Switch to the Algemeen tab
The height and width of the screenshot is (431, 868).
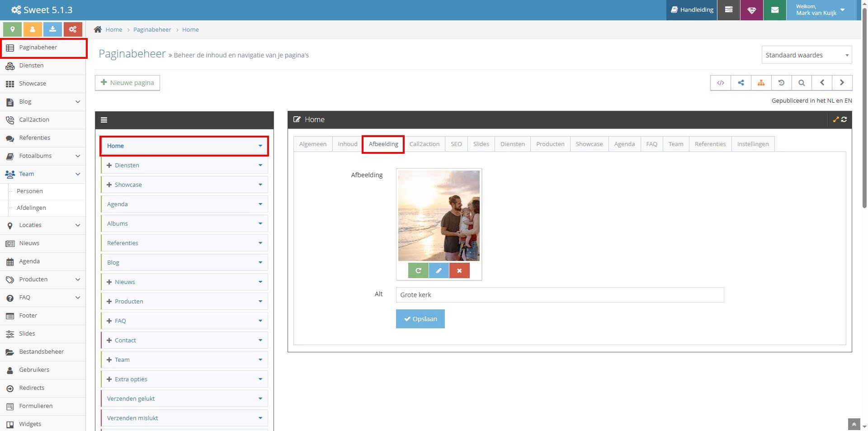pyautogui.click(x=313, y=144)
